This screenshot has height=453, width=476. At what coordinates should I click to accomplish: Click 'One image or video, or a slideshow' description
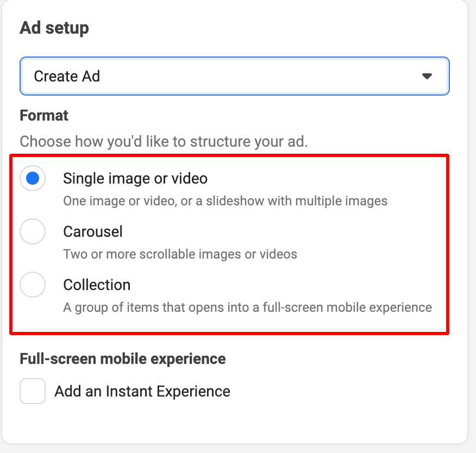click(226, 201)
